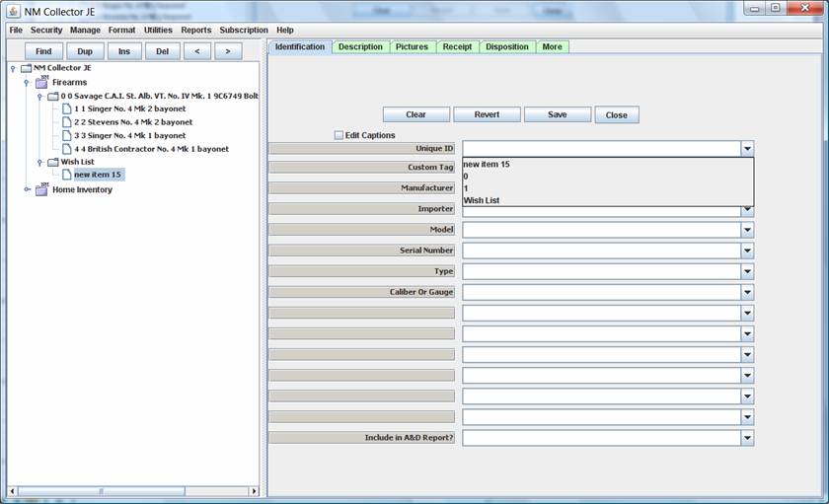
Task: Open the Model dropdown arrow
Action: click(x=747, y=230)
